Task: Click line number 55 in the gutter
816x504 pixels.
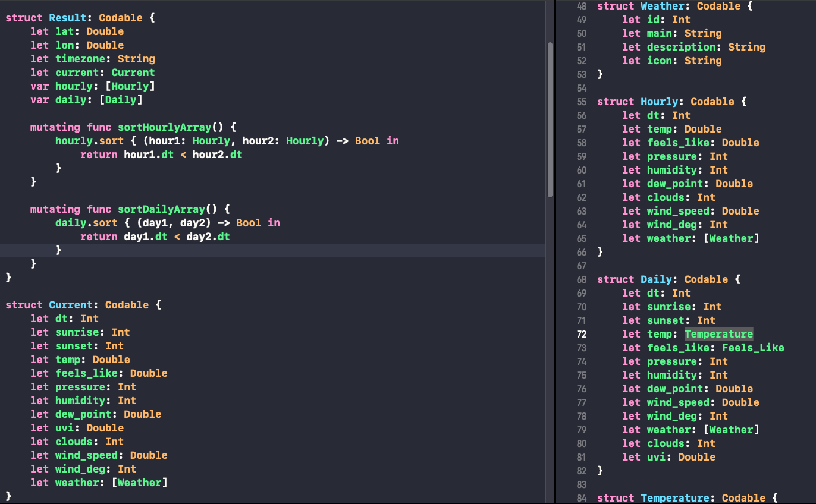Action: [582, 102]
